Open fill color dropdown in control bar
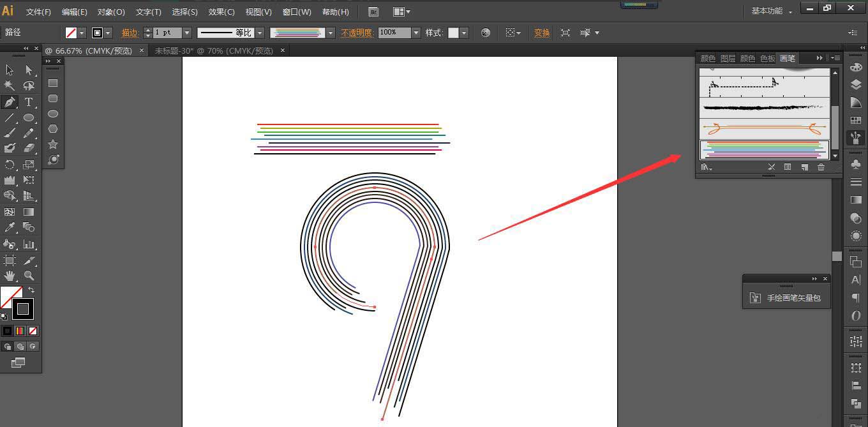This screenshot has height=427, width=868. click(x=82, y=33)
